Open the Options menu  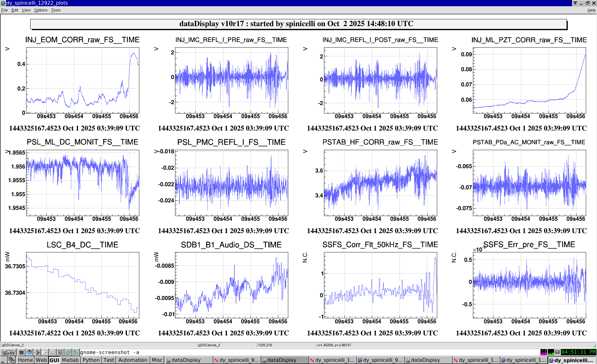coord(41,10)
